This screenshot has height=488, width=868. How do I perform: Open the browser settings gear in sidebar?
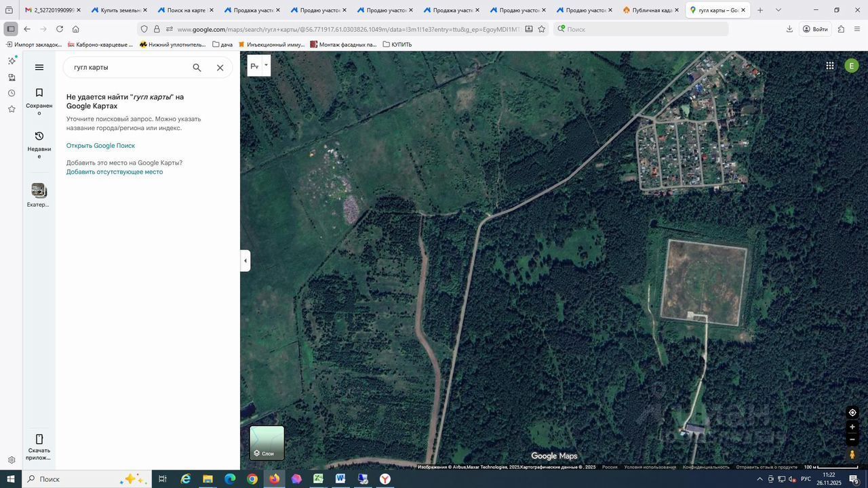pyautogui.click(x=12, y=460)
